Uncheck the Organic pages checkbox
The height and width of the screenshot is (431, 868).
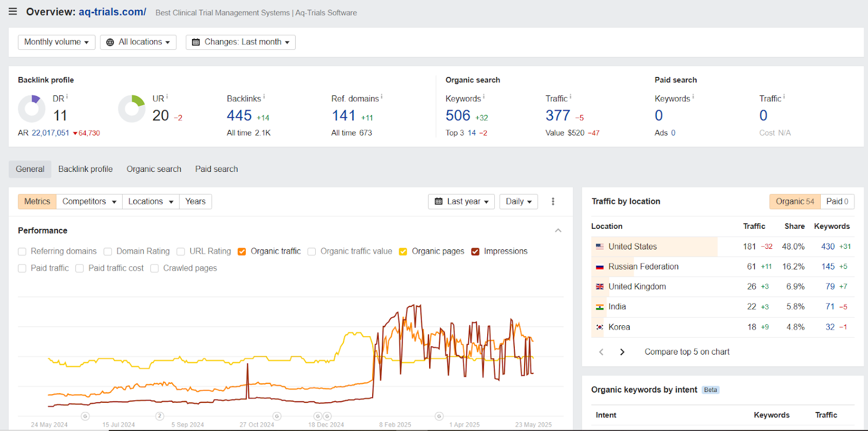click(x=403, y=252)
